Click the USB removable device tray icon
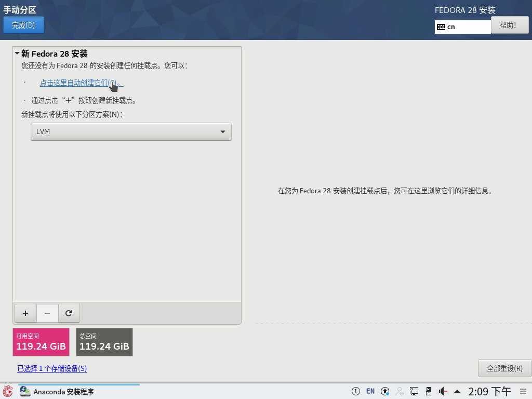 [x=429, y=392]
